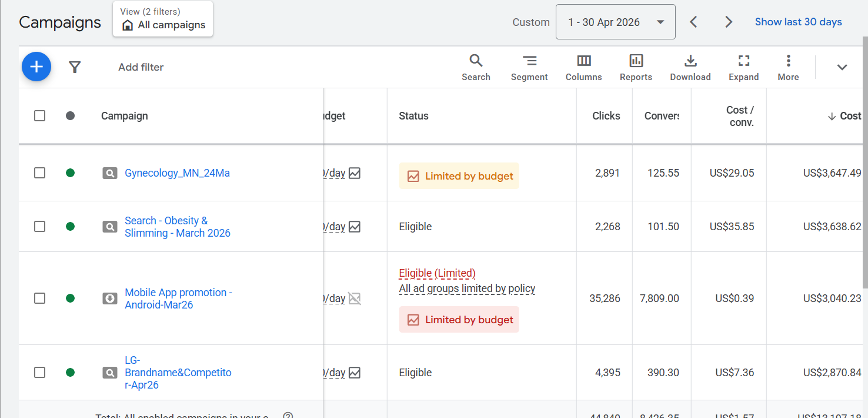The image size is (868, 418).
Task: Click red Limited by budget badge for Mobile App
Action: 459,320
